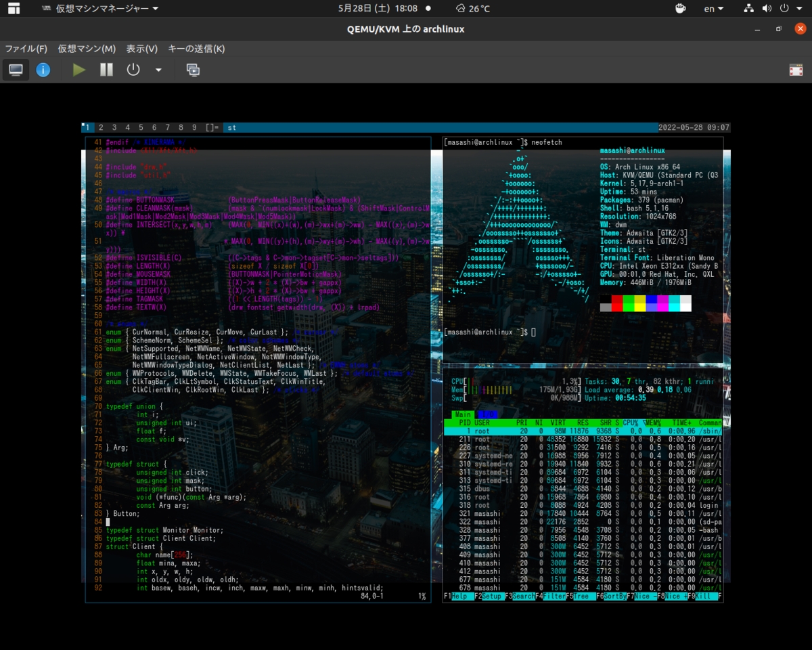Switch to dwm tag 5
Screen dimensions: 812x650
[141, 127]
